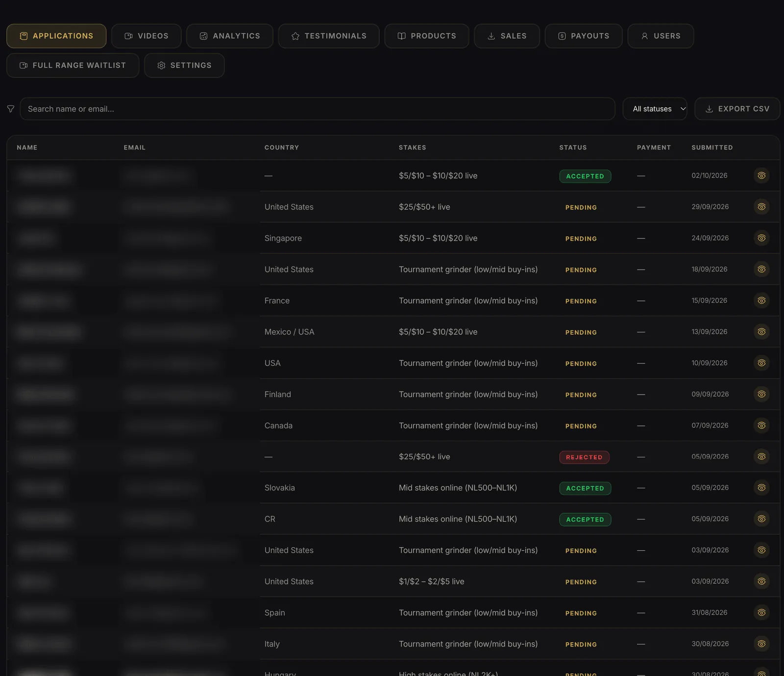784x676 pixels.
Task: Open the Payouts tab
Action: 584,36
